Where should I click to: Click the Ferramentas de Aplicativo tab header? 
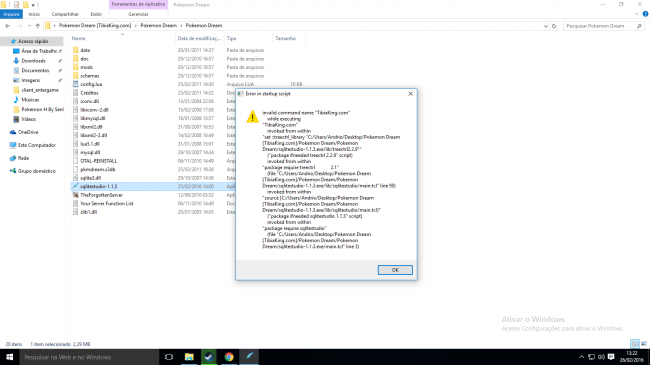pyautogui.click(x=138, y=4)
